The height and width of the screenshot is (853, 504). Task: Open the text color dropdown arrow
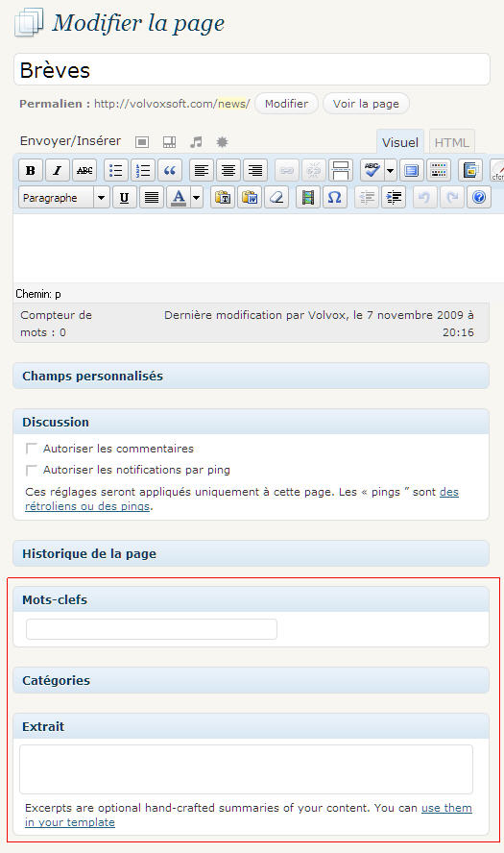pos(197,198)
